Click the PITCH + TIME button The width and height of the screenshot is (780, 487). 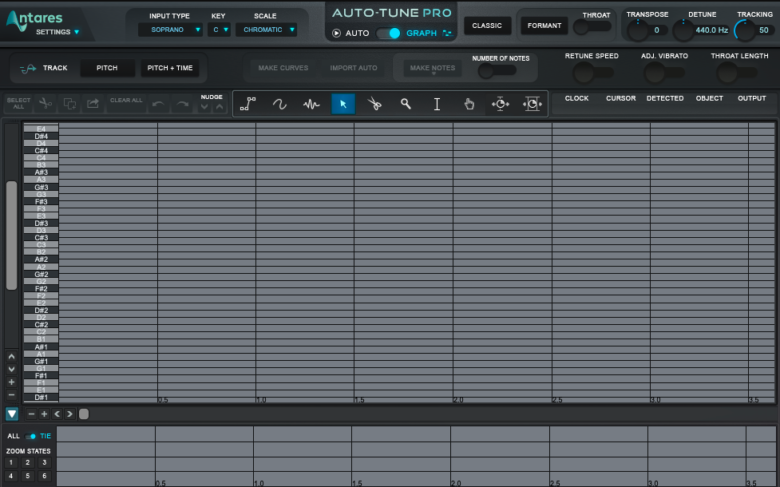170,68
